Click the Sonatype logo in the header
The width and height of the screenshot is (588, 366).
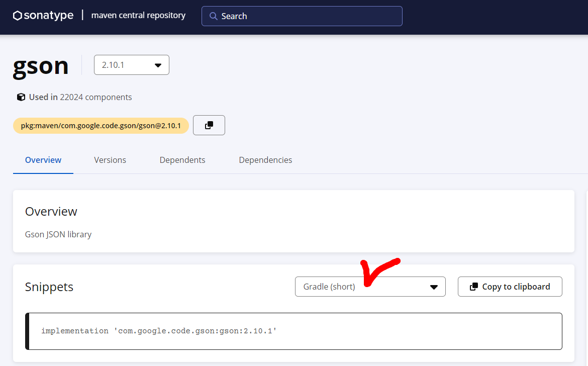pos(43,16)
